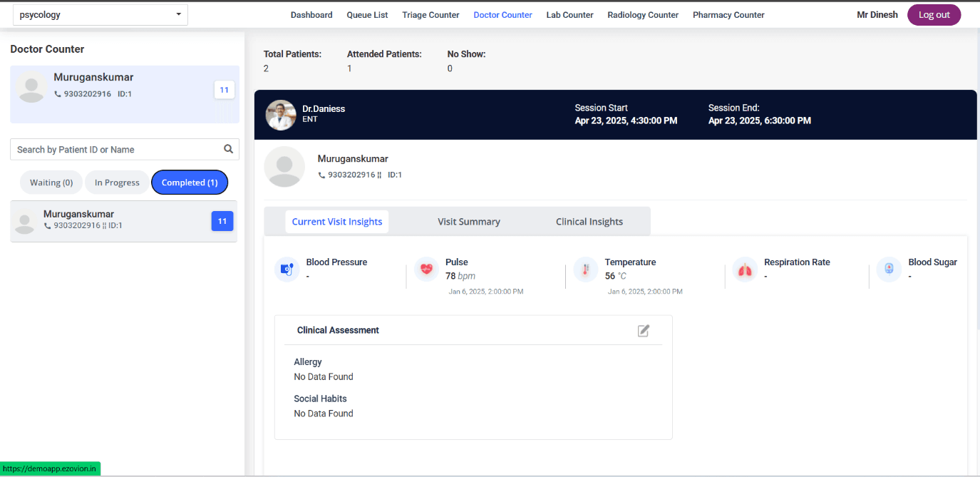Click the Search by Patient ID field
980x477 pixels.
coord(118,150)
